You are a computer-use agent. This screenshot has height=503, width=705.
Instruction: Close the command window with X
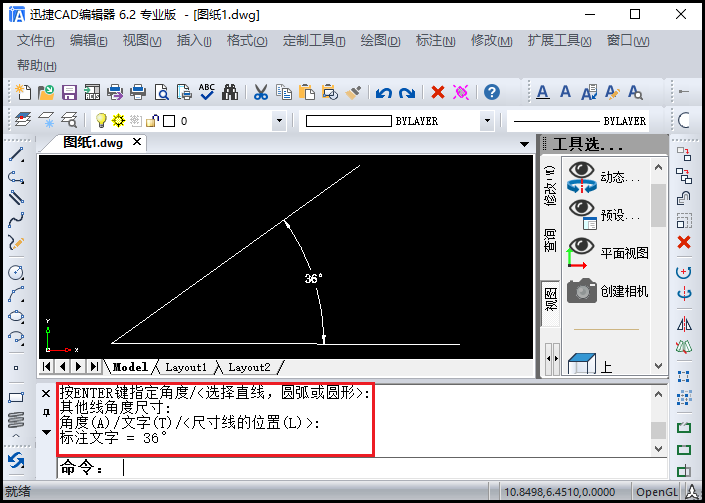[x=46, y=394]
